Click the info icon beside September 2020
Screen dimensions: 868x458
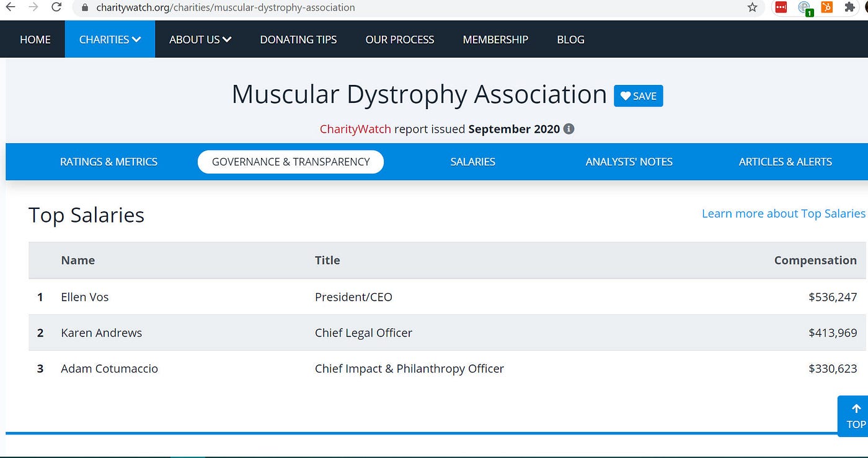click(569, 129)
